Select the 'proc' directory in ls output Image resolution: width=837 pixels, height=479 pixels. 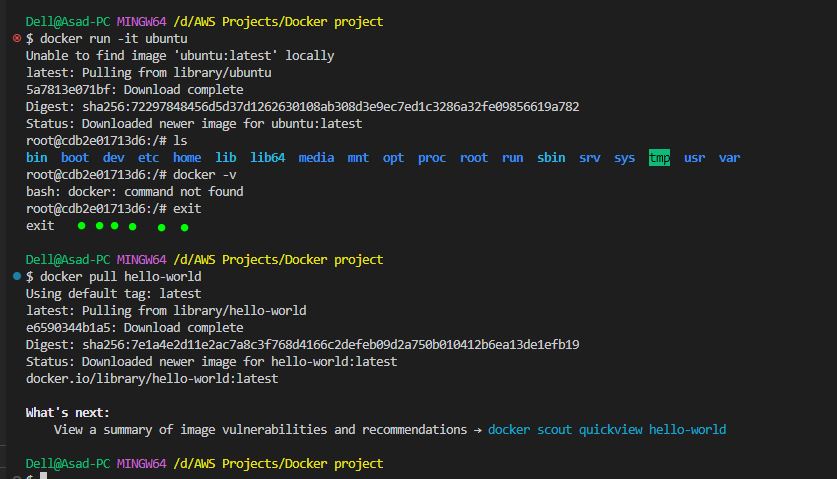(x=432, y=158)
